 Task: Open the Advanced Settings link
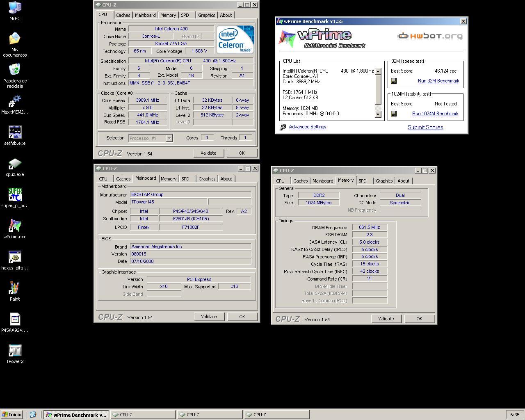coord(308,127)
